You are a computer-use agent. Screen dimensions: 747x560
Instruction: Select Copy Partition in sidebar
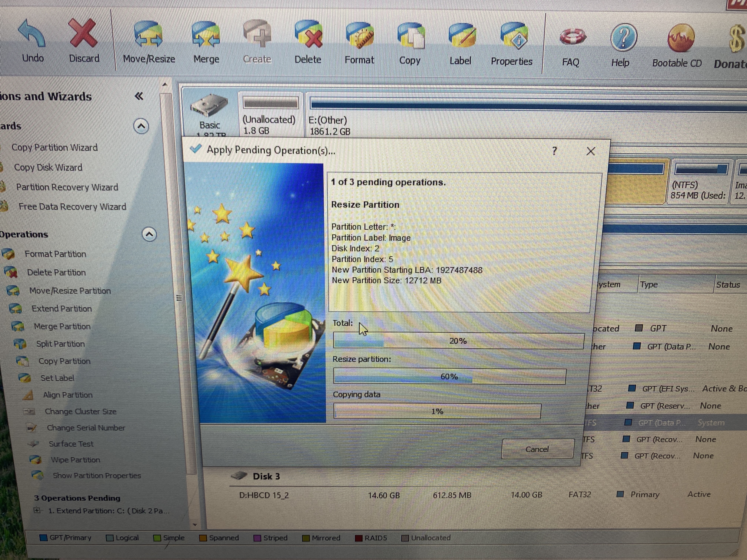click(x=64, y=361)
